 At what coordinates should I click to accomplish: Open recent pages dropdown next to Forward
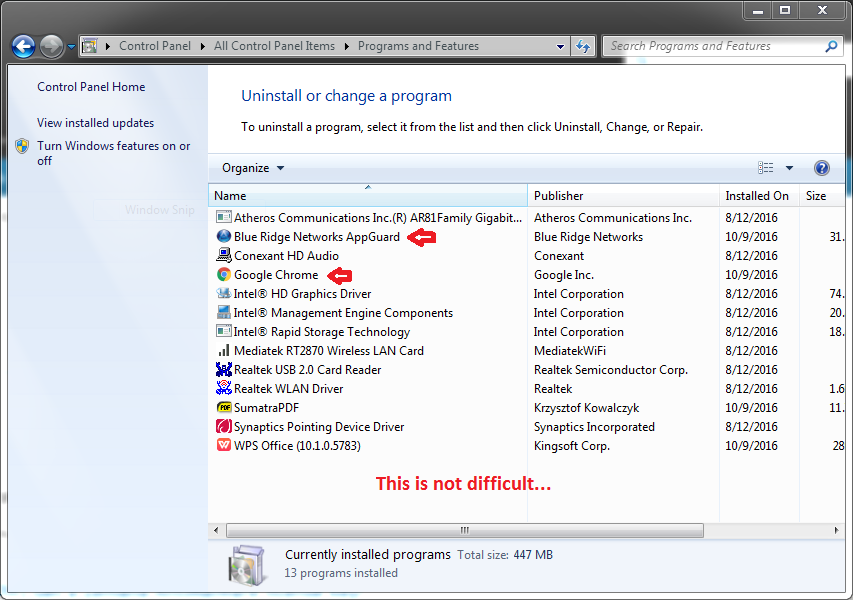71,47
